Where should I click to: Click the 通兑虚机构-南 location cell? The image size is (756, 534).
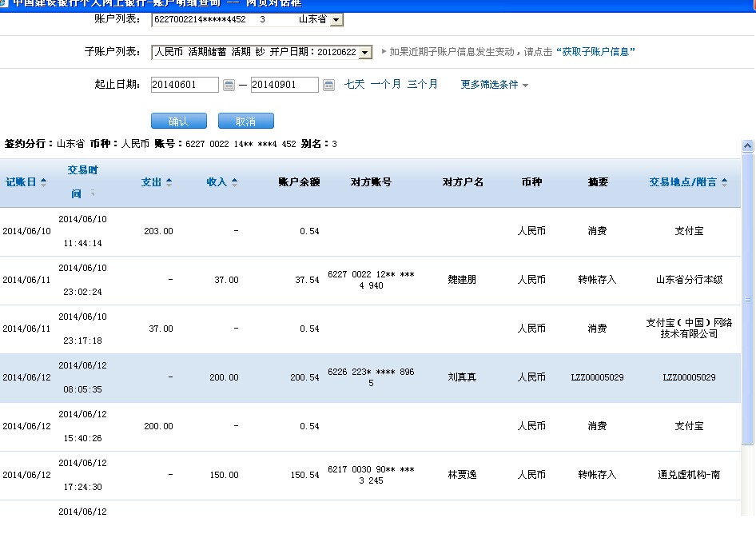point(689,475)
